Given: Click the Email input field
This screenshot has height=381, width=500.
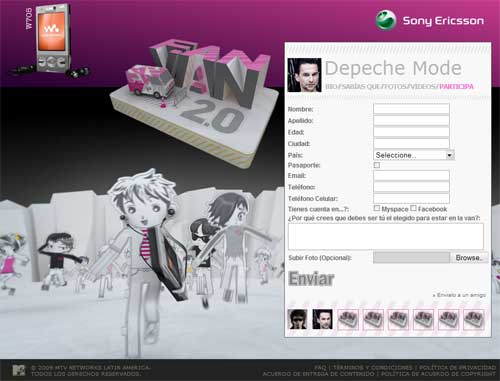Looking at the screenshot, I should [411, 175].
